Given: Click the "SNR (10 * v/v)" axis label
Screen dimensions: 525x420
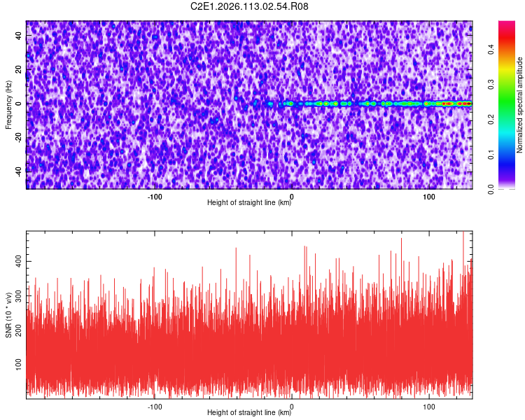Looking at the screenshot, I should pyautogui.click(x=8, y=315).
